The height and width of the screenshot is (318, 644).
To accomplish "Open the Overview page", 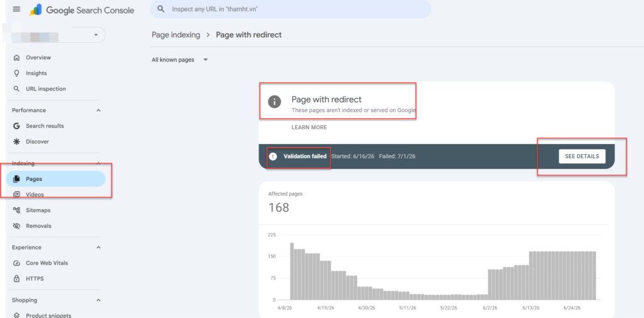I will point(38,57).
